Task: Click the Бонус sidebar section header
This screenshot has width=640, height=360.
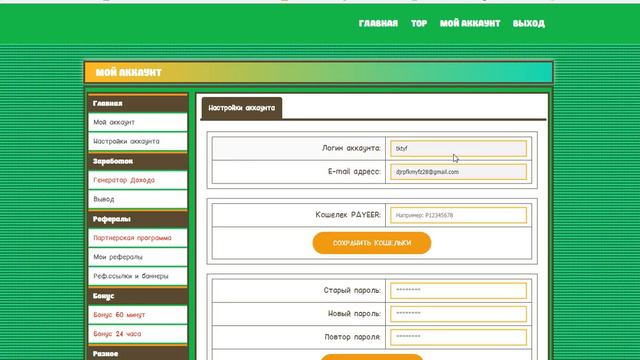Action: click(x=138, y=296)
